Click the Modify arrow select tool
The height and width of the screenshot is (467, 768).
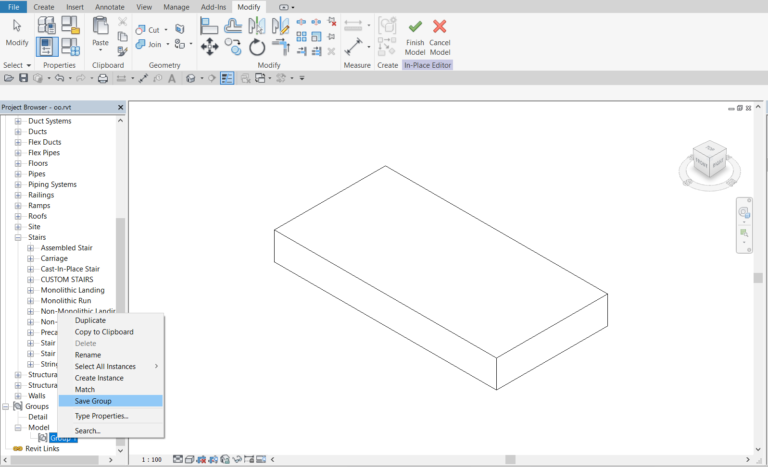pyautogui.click(x=17, y=32)
